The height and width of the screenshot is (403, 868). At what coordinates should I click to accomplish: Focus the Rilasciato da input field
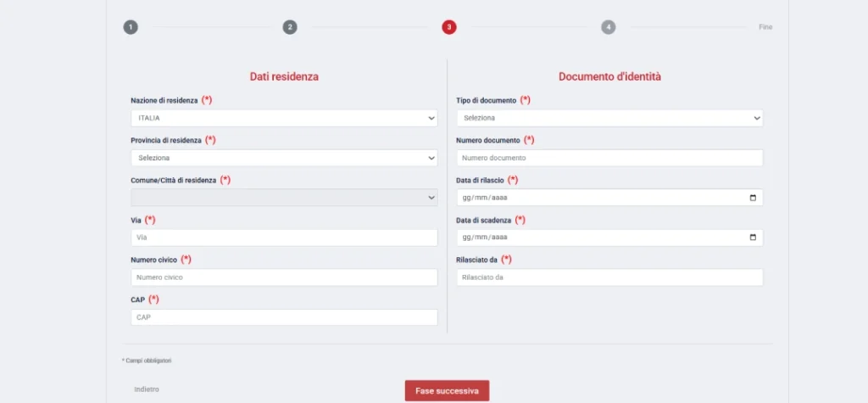click(609, 277)
